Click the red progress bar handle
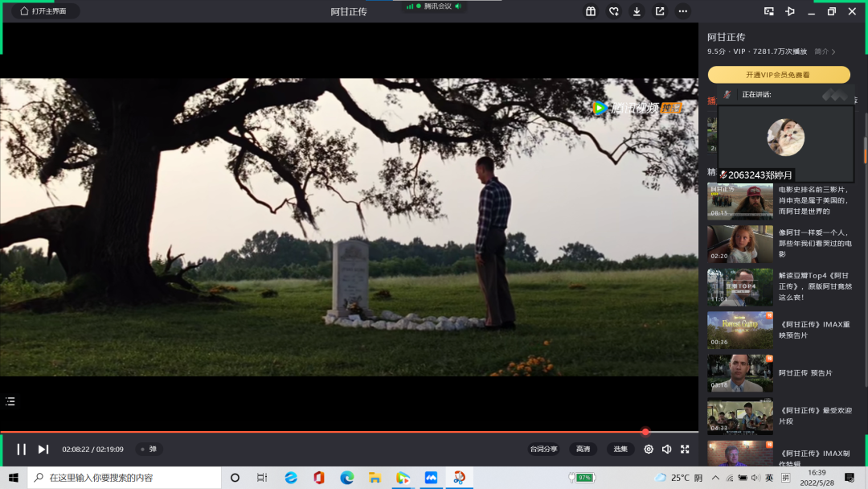This screenshot has width=868, height=489. click(645, 432)
